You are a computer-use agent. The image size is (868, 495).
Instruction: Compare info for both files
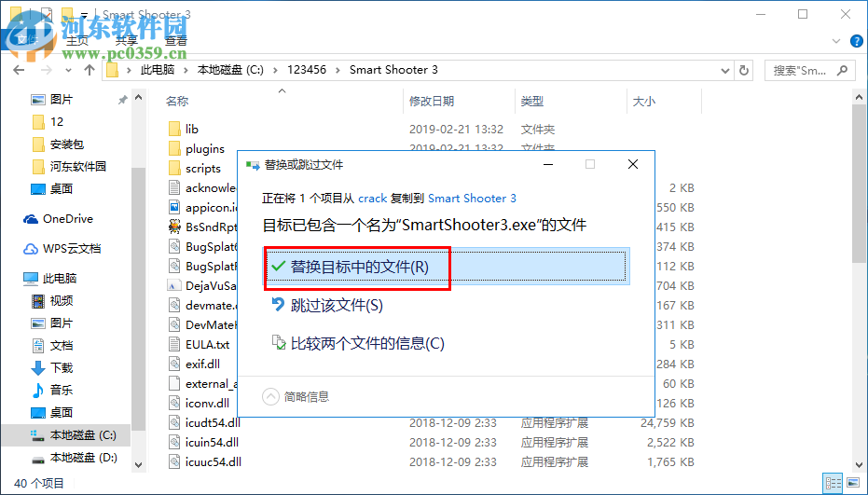pos(358,343)
